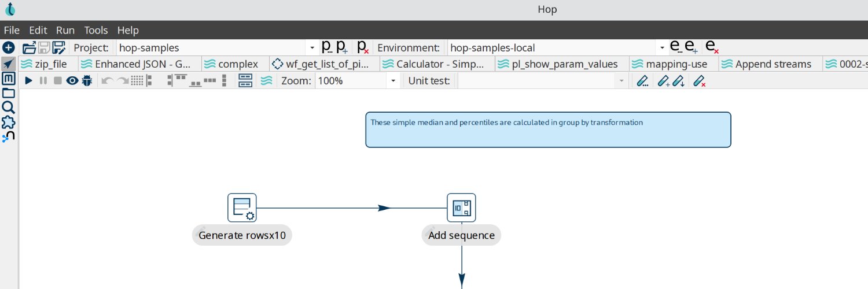
Task: Click the pipeline wave icon beside Zoom
Action: pos(266,81)
